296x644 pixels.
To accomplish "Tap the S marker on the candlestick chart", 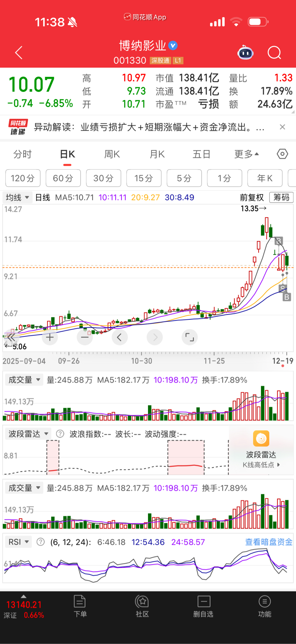I will click(283, 288).
